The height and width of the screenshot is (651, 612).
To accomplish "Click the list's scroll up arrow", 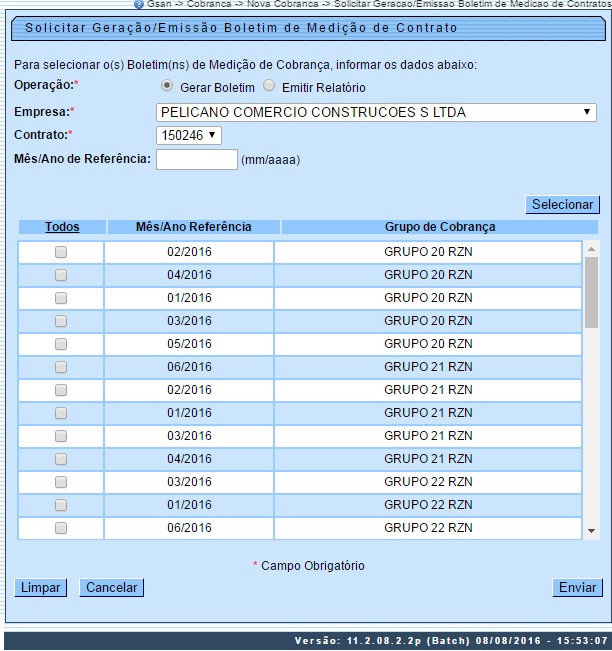I will (x=591, y=249).
